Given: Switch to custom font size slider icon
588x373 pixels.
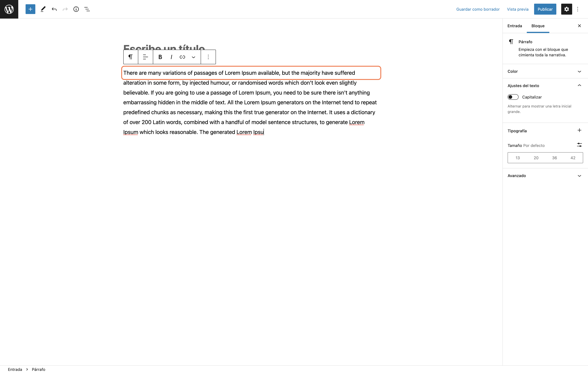Looking at the screenshot, I should tap(579, 145).
